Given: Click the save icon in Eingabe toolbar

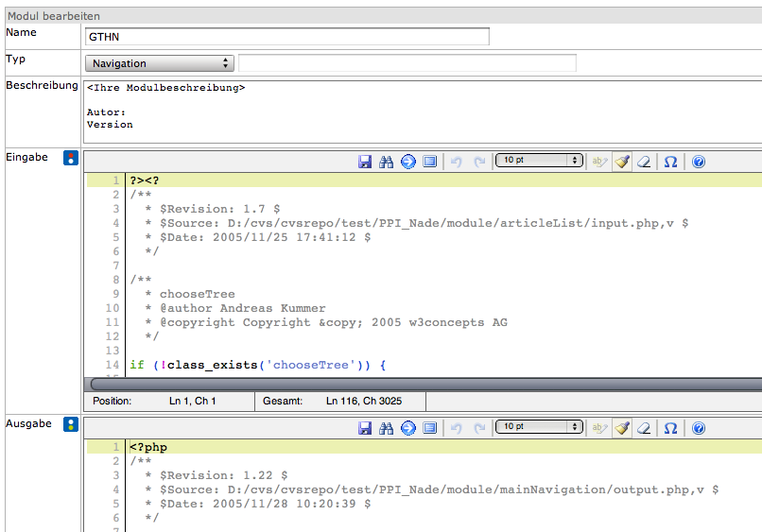Looking at the screenshot, I should click(x=365, y=162).
